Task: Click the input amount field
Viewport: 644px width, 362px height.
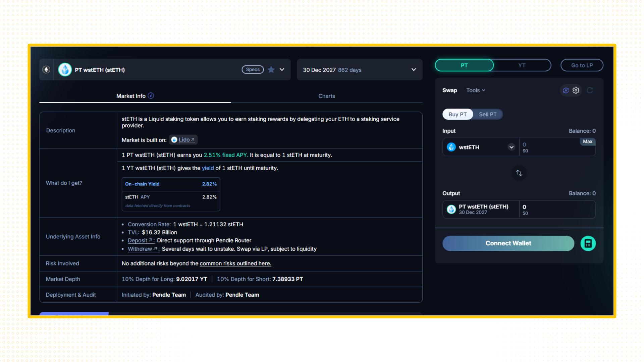Action: pyautogui.click(x=550, y=147)
